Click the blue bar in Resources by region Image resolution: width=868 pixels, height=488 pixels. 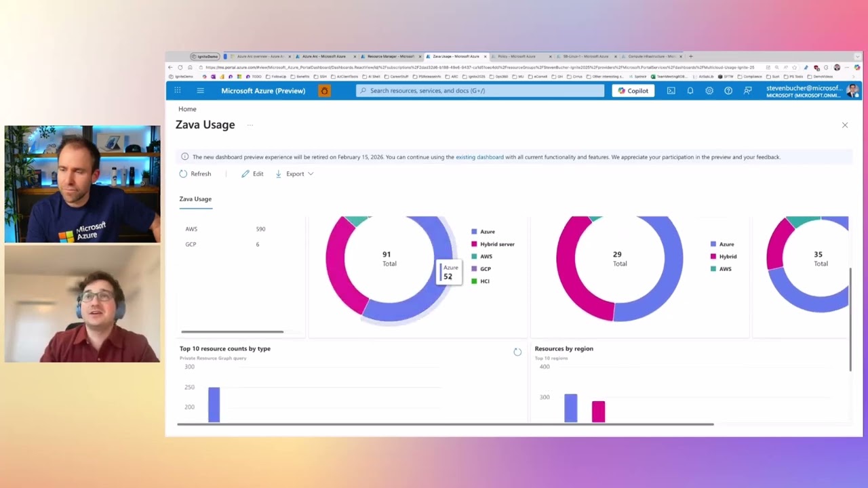tap(571, 408)
